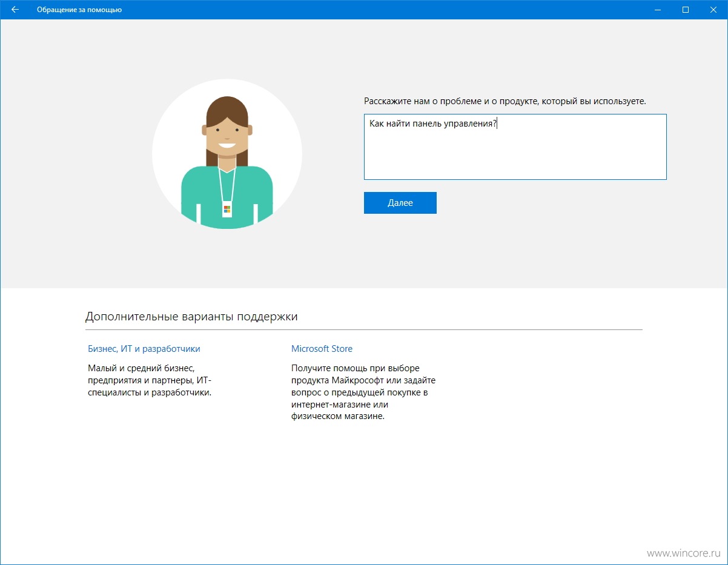
Task: Maximize the help window
Action: coord(686,10)
